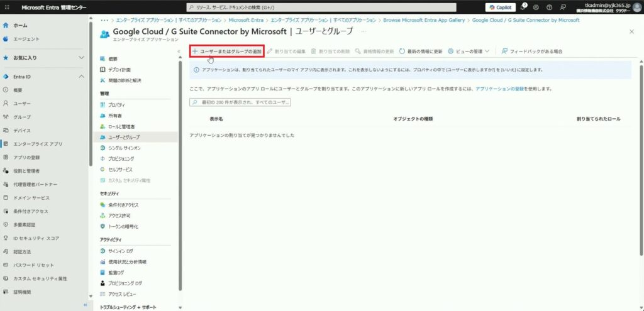Click the feedback icon in the top bar
Viewport: 644px width, 311px height.
[563, 8]
